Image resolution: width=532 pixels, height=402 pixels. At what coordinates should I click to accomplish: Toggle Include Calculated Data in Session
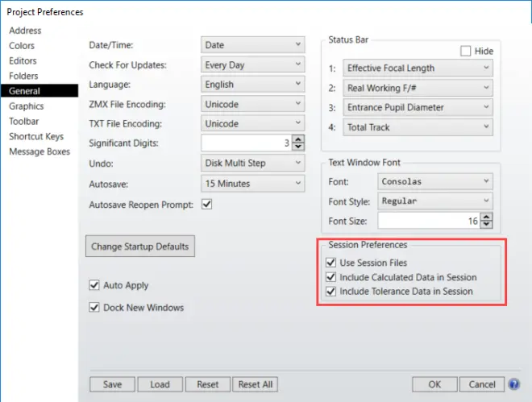[330, 277]
